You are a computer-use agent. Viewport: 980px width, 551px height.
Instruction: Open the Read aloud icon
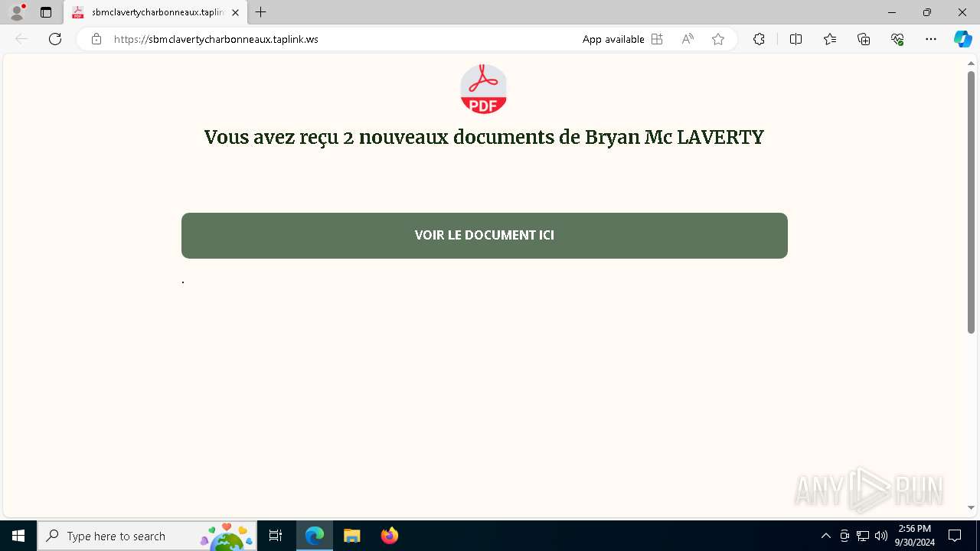(x=688, y=39)
